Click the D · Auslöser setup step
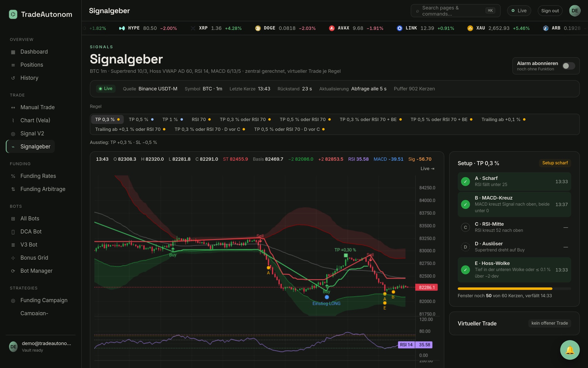The width and height of the screenshot is (588, 368). (514, 247)
